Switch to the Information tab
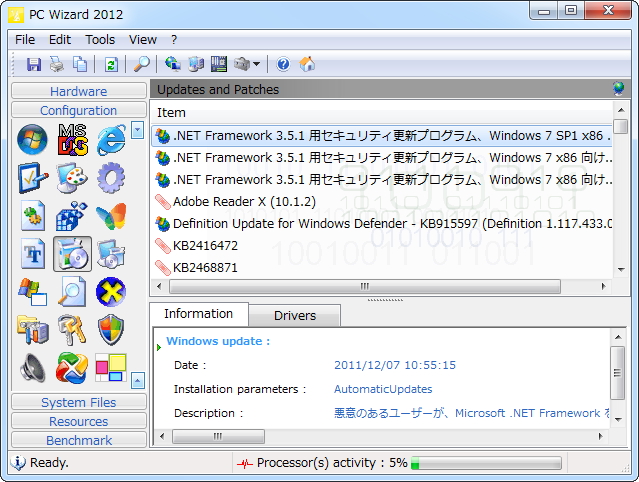This screenshot has height=482, width=639. point(198,314)
